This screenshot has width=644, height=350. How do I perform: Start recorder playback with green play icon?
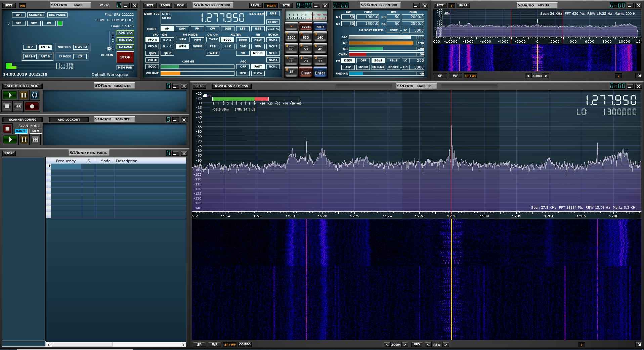(x=10, y=95)
